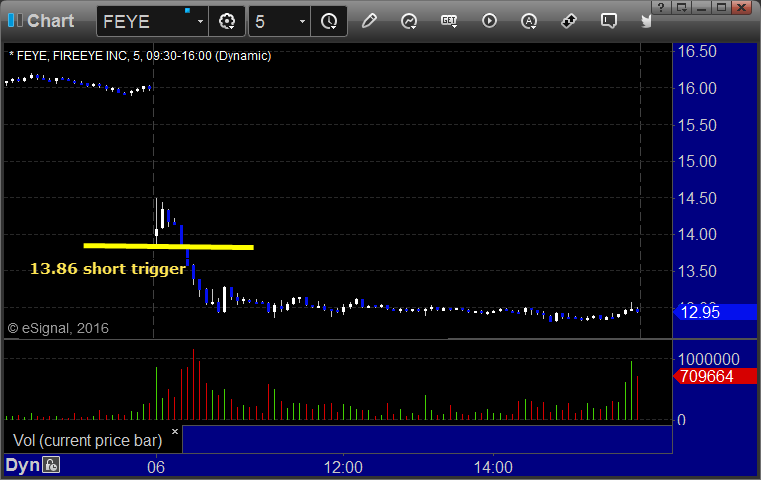
Task: Click the cyan symbol-link square indicator
Action: (187, 10)
